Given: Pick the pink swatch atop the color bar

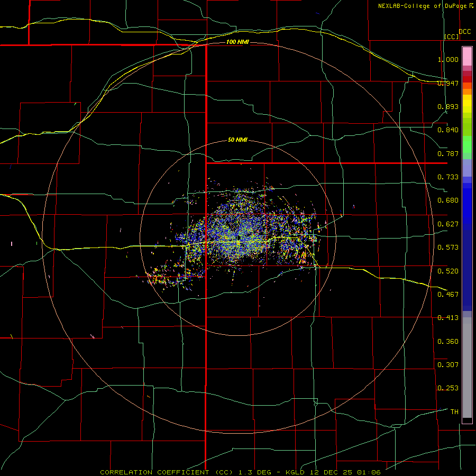Looking at the screenshot, I should [x=467, y=56].
